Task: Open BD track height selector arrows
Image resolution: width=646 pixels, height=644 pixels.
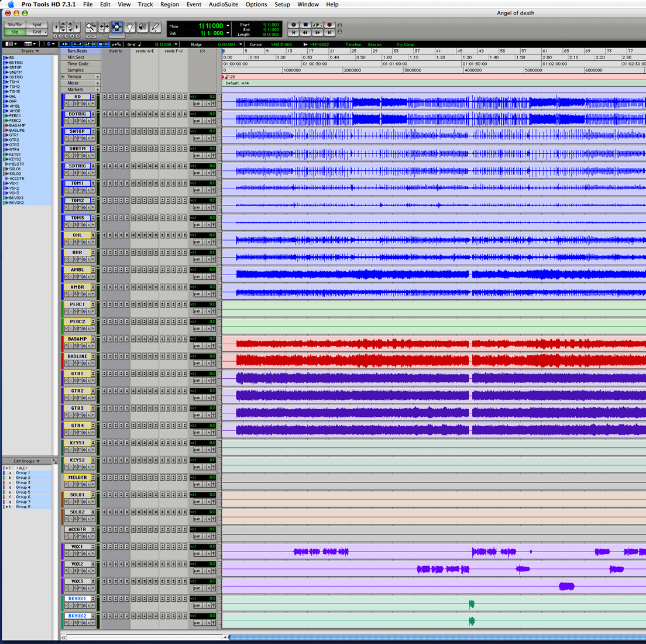Action: click(93, 97)
